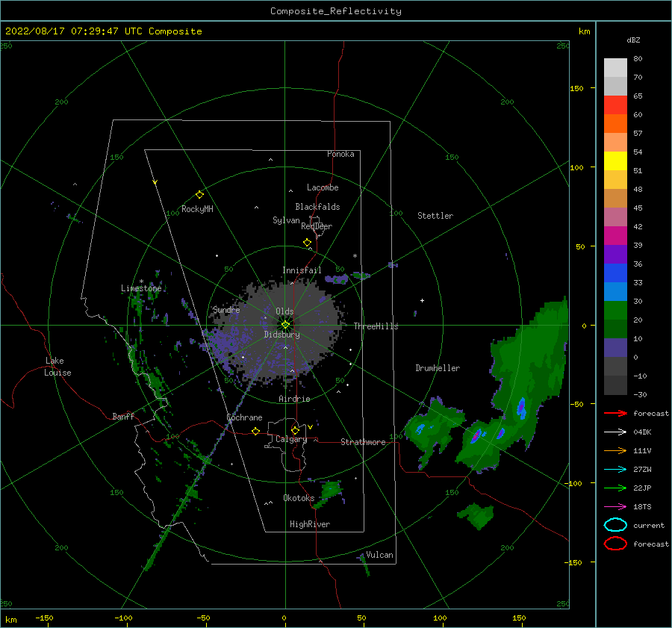
Task: Select the yellow diamond marker below RedDeer
Action: click(307, 243)
